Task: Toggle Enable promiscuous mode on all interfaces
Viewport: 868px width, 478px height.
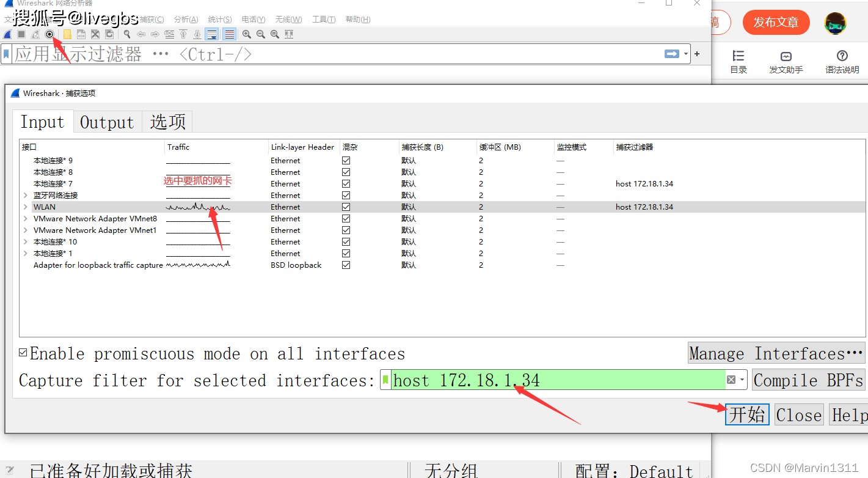Action: pos(23,353)
